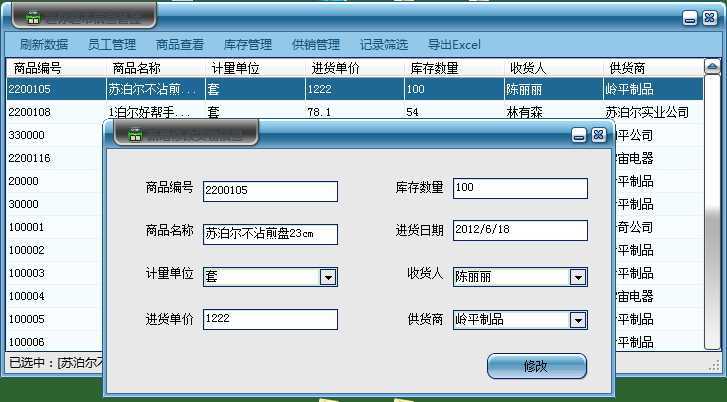Screen dimensions: 727x402
Task: Open the 刷新数据 menu
Action: (x=44, y=45)
